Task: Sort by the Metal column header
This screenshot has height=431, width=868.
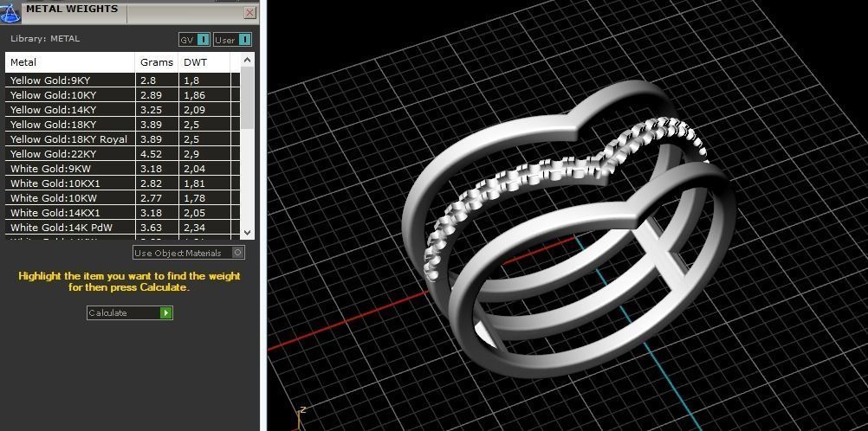Action: 70,62
